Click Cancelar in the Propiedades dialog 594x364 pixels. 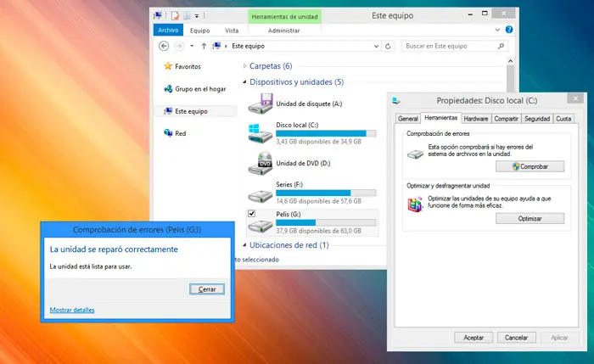click(x=516, y=338)
